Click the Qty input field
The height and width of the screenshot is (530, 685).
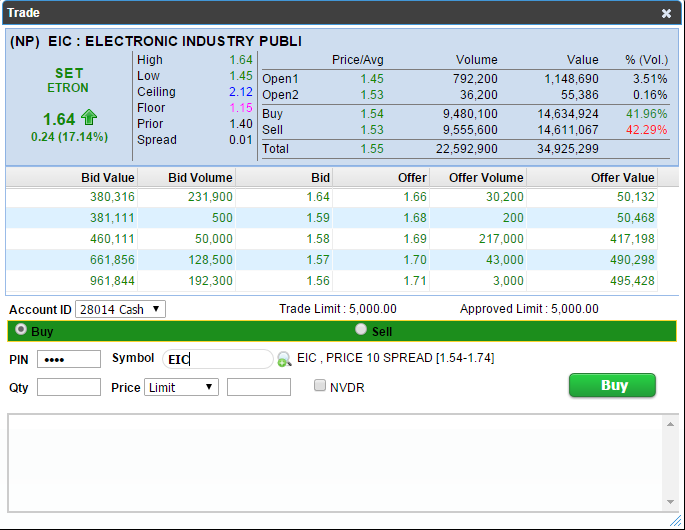(69, 387)
